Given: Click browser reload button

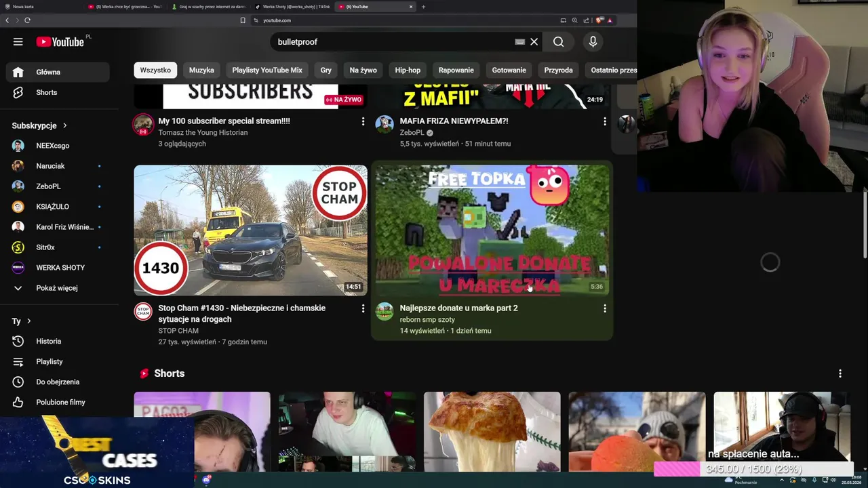Looking at the screenshot, I should [27, 20].
